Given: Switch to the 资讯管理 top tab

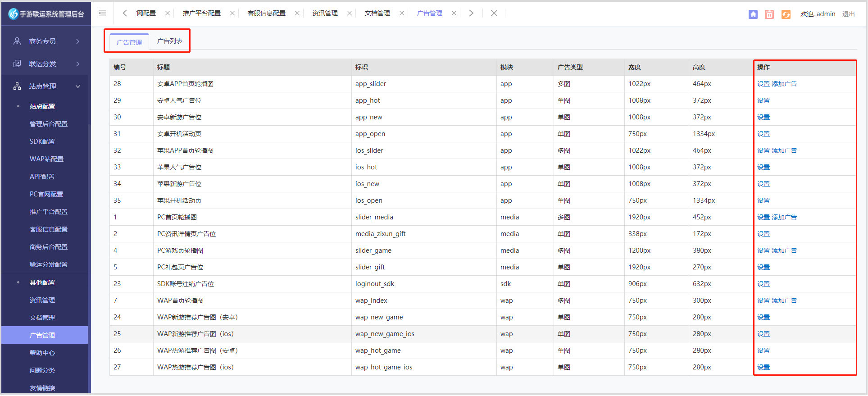Looking at the screenshot, I should tap(325, 13).
